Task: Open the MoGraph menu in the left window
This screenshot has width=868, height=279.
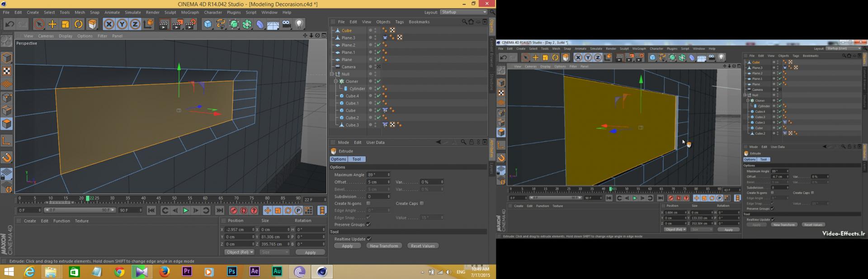Action: [x=190, y=12]
